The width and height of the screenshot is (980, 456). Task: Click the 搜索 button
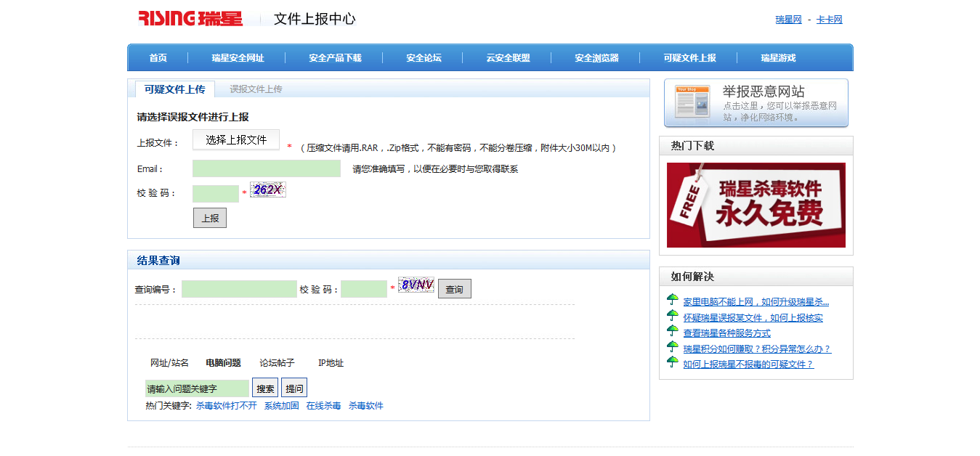click(x=265, y=388)
